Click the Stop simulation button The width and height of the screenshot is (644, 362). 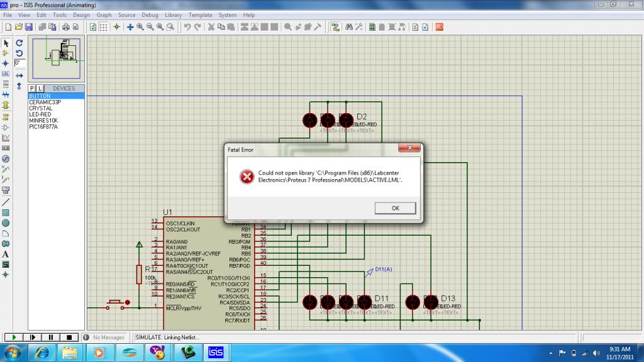pyautogui.click(x=69, y=337)
